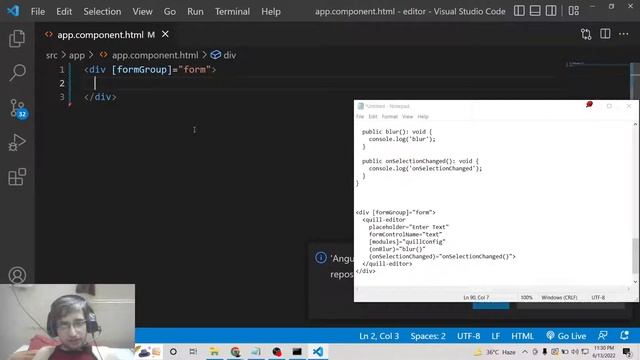Click the quill-editor opening tag in Notepad

tap(384, 220)
